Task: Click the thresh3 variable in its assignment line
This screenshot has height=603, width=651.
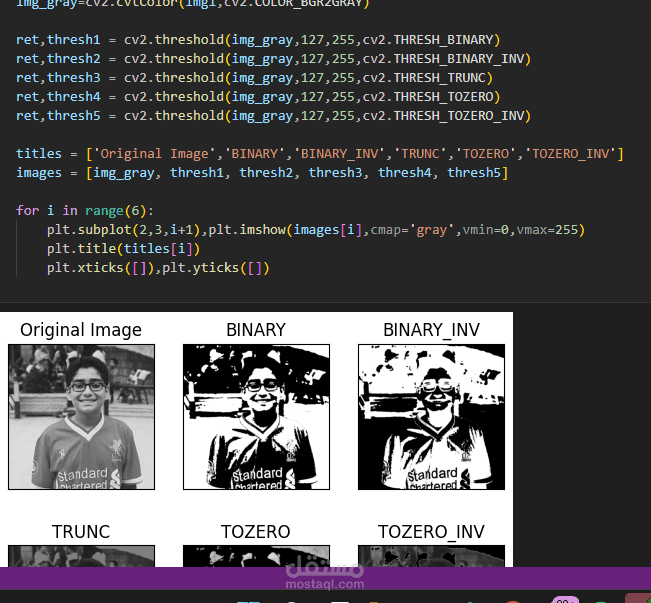Action: pos(73,78)
